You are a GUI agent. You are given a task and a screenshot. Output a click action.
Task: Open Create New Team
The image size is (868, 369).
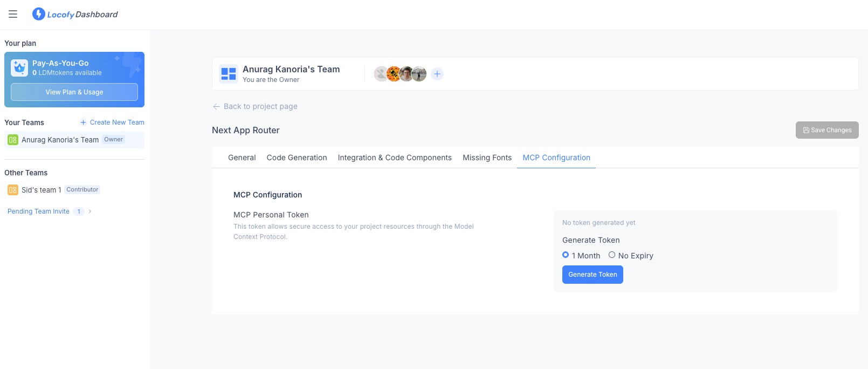point(112,122)
